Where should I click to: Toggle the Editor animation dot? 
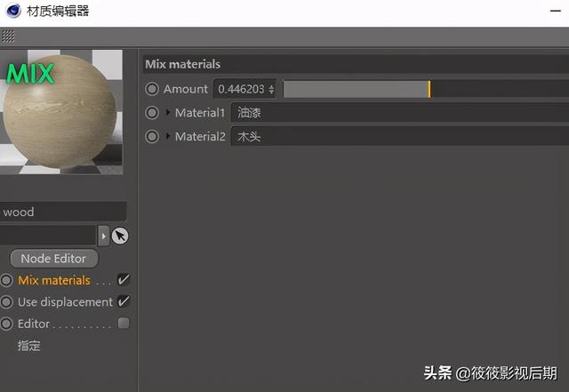(6, 324)
